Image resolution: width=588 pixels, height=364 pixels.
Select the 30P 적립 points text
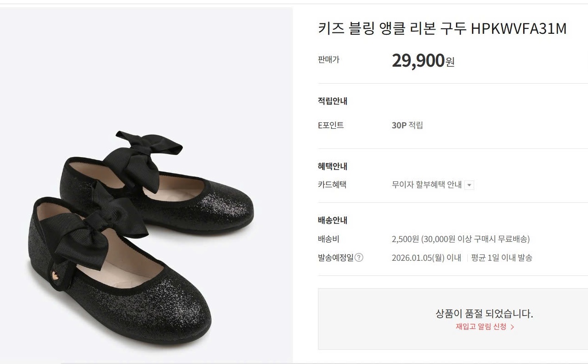(x=407, y=125)
